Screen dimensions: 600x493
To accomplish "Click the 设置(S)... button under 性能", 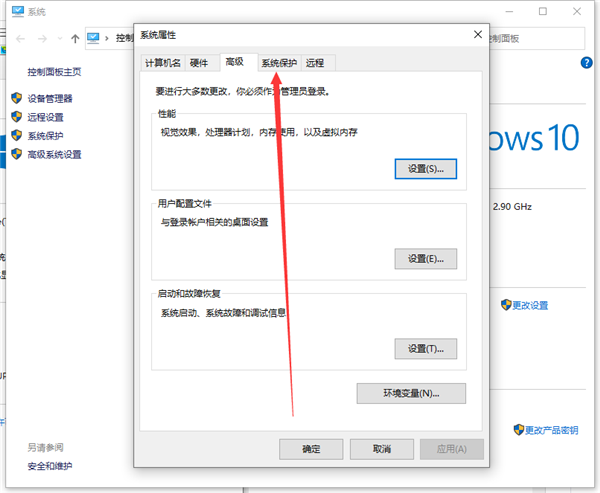I will click(425, 168).
